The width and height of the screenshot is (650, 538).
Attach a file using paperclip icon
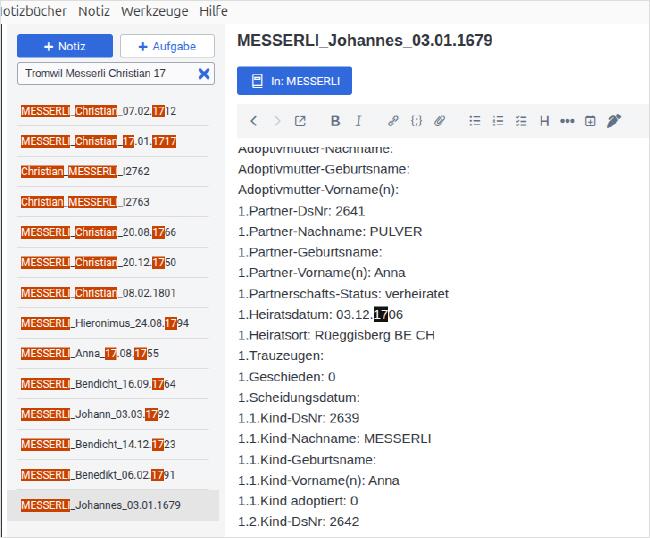[439, 121]
